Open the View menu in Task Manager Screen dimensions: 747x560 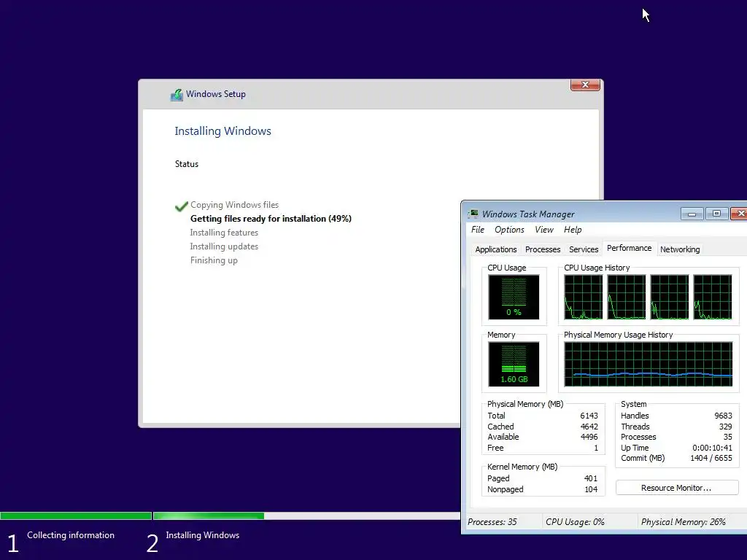point(544,230)
